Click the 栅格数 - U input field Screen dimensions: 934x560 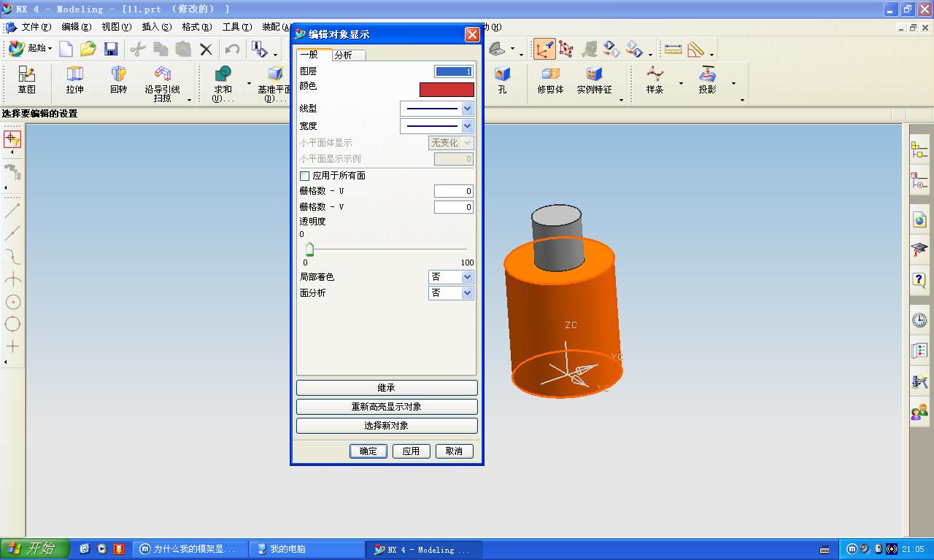pyautogui.click(x=454, y=191)
